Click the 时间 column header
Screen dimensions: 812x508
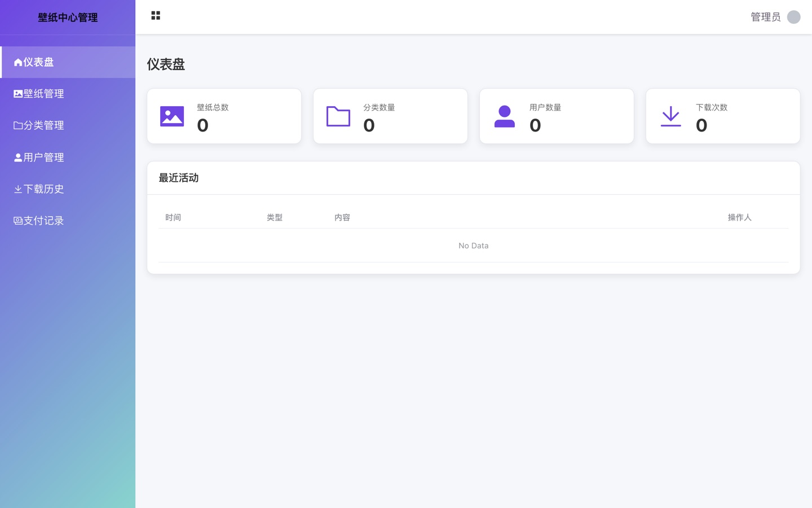point(173,217)
